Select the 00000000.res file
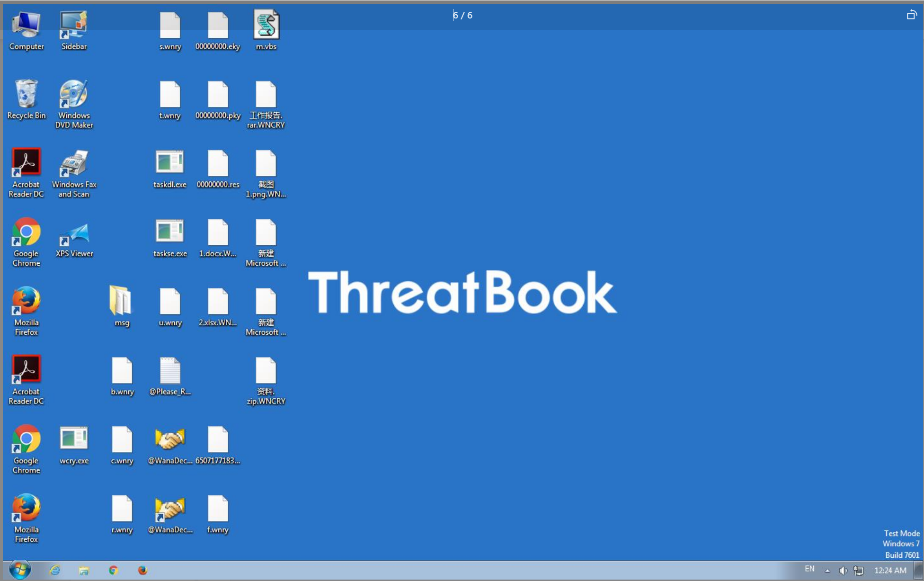 point(218,169)
